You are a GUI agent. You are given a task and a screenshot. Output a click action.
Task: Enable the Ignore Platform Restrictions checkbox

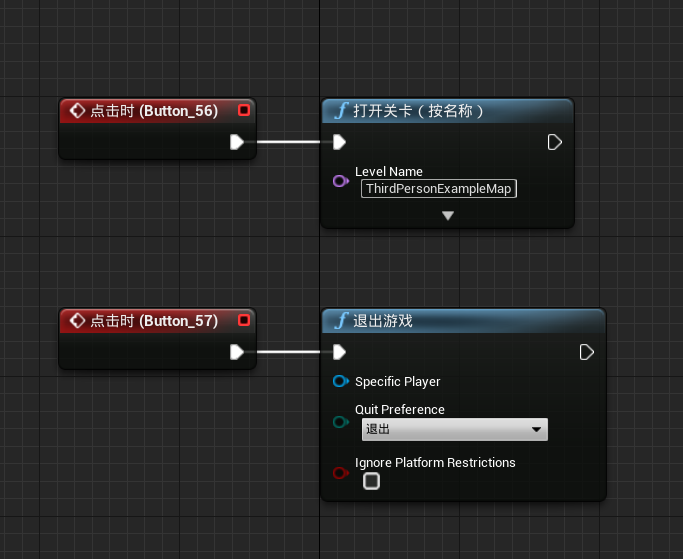coord(372,481)
